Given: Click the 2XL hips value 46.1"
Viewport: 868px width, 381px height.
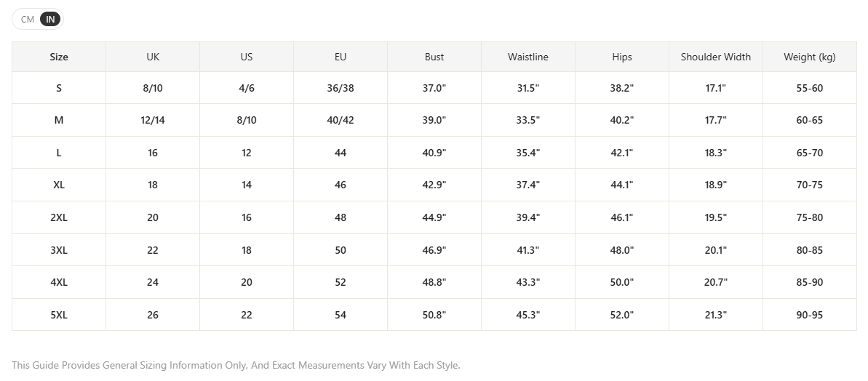Looking at the screenshot, I should coord(622,217).
